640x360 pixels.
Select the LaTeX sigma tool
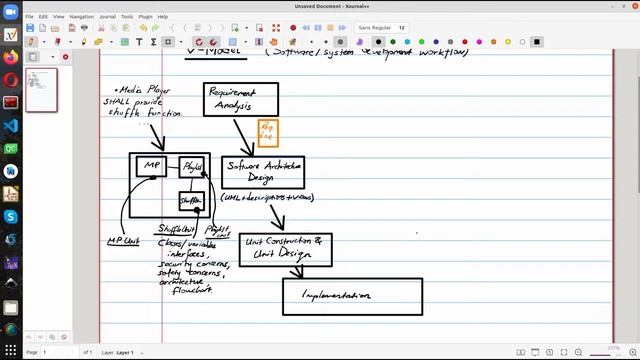tap(153, 42)
